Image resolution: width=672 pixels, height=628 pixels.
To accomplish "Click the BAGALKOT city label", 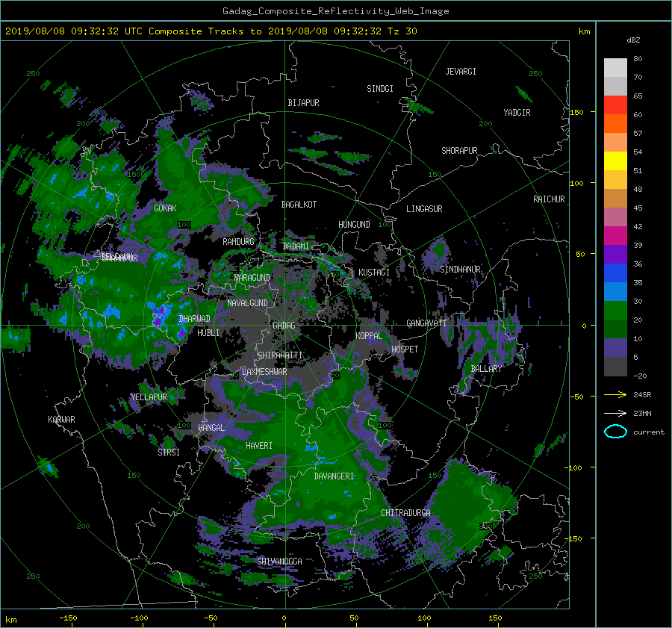I will pyautogui.click(x=299, y=205).
